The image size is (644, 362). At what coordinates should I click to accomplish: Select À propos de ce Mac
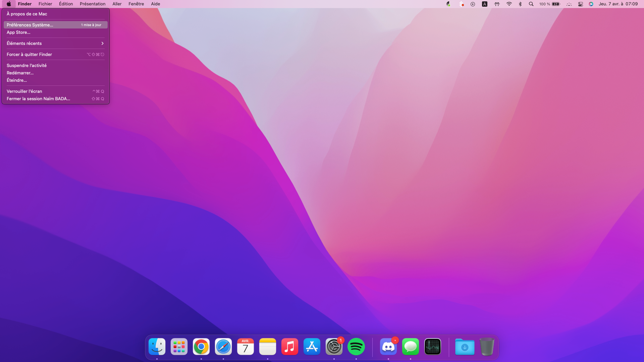[x=27, y=14]
